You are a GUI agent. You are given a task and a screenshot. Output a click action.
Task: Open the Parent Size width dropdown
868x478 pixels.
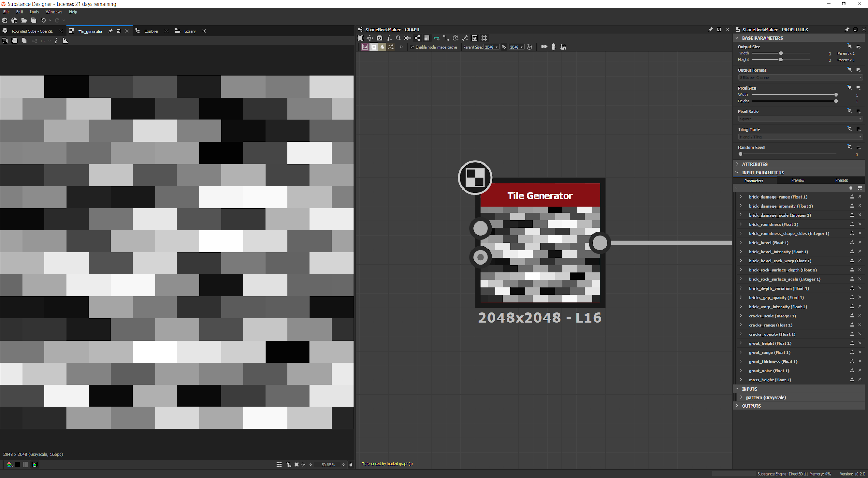pyautogui.click(x=491, y=47)
